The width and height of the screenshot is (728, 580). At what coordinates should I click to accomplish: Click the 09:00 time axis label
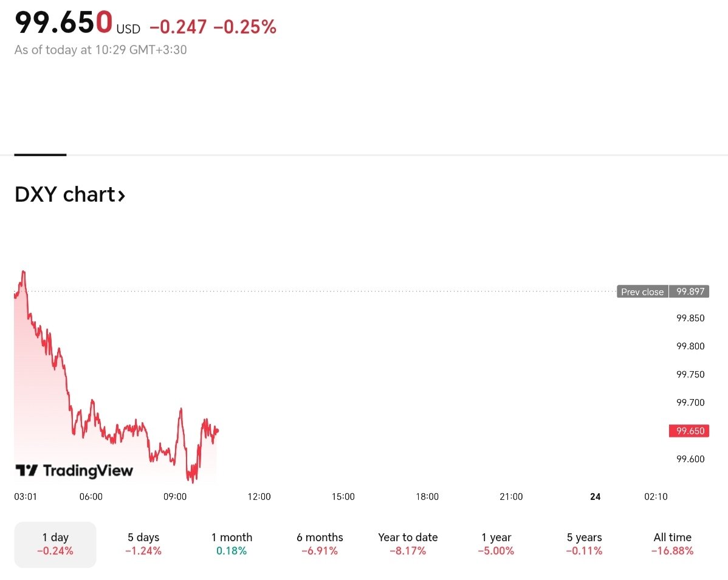point(175,497)
